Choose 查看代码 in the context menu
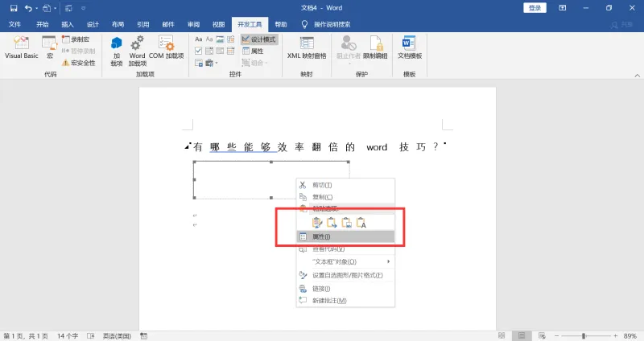The image size is (644, 341). (345, 249)
